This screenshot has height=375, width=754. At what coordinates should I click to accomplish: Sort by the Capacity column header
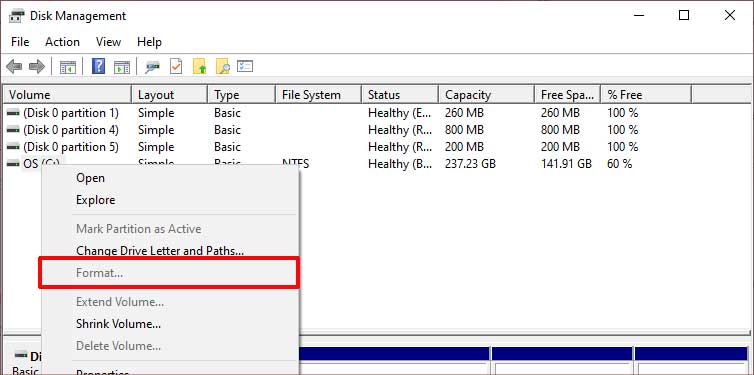pyautogui.click(x=487, y=95)
